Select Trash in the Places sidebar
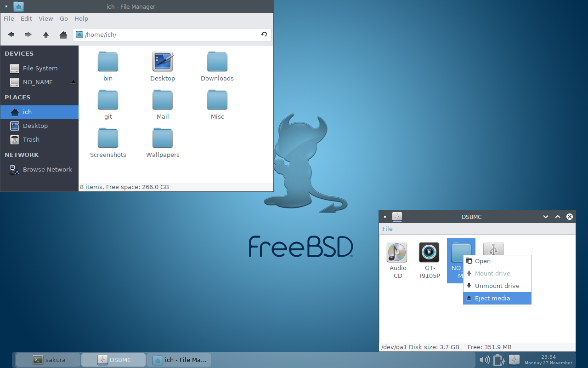The width and height of the screenshot is (588, 368). tap(31, 139)
